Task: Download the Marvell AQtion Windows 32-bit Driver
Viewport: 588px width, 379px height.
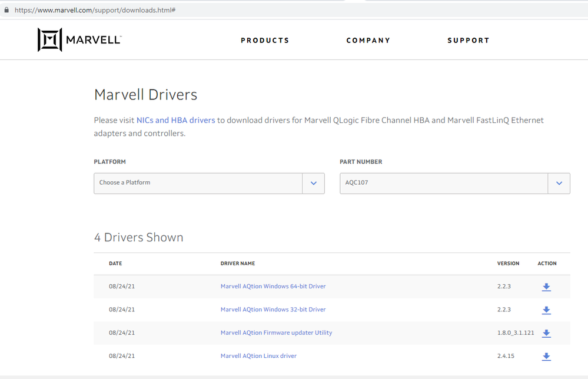Action: tap(546, 310)
